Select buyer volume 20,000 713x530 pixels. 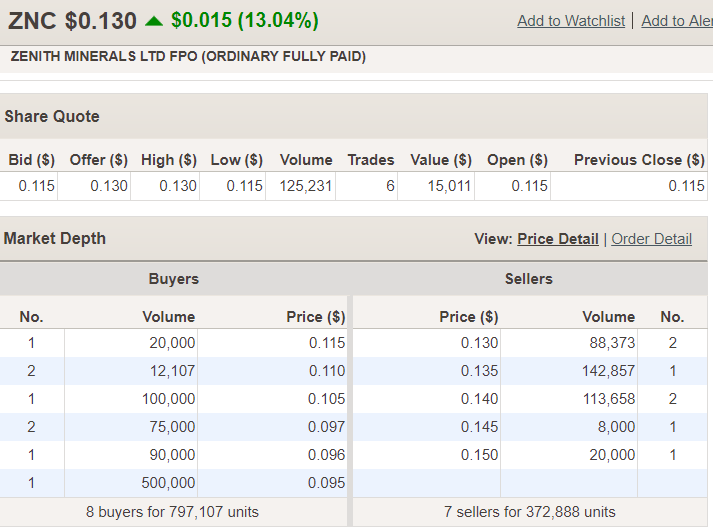(x=172, y=343)
